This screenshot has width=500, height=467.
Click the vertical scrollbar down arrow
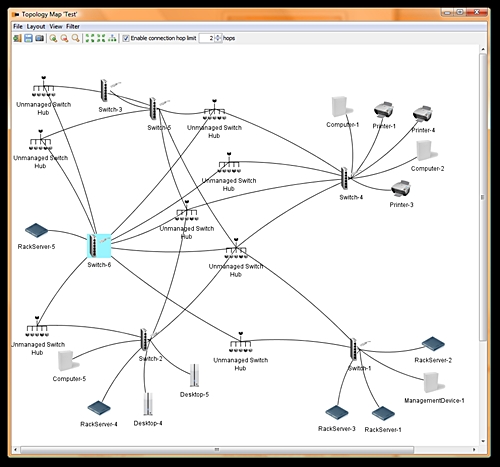point(483,441)
